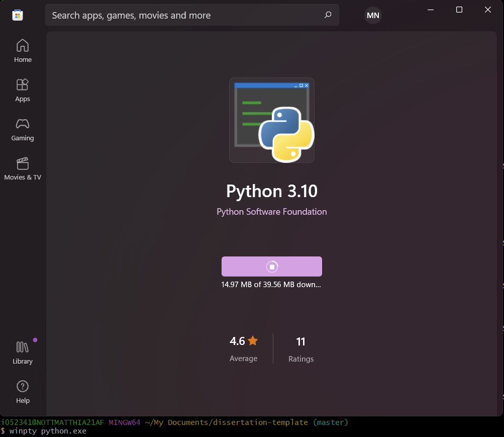Go to the Home section
This screenshot has height=437, width=504.
point(23,51)
